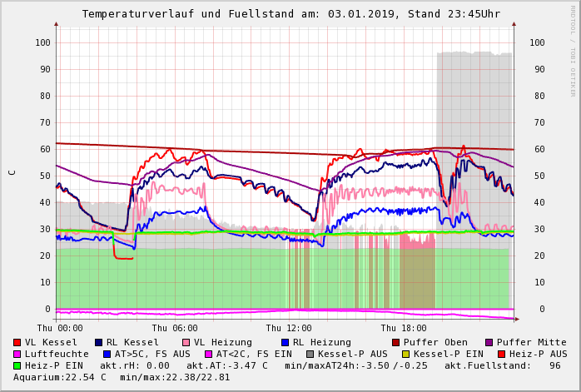Select the dark red Puffer Oben swatch
This screenshot has height=392, width=581.
click(395, 342)
